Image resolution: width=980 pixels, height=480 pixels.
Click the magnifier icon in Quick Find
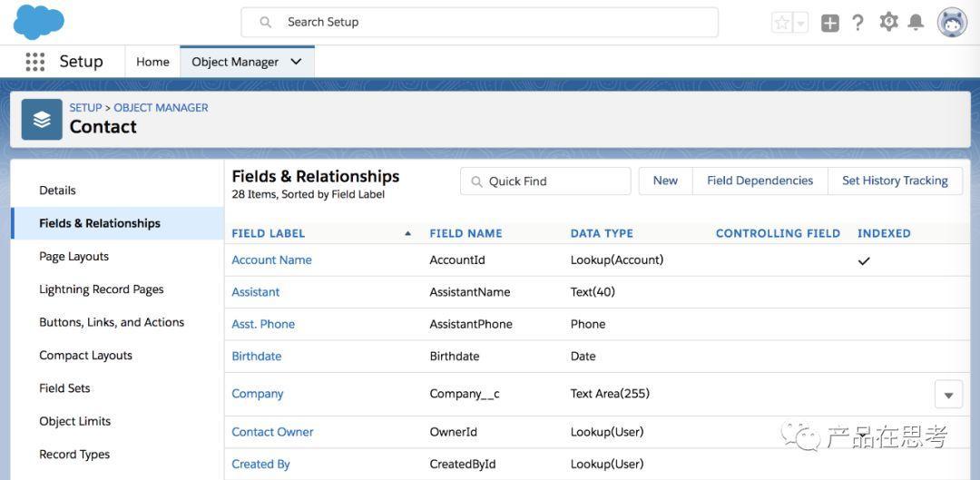477,181
